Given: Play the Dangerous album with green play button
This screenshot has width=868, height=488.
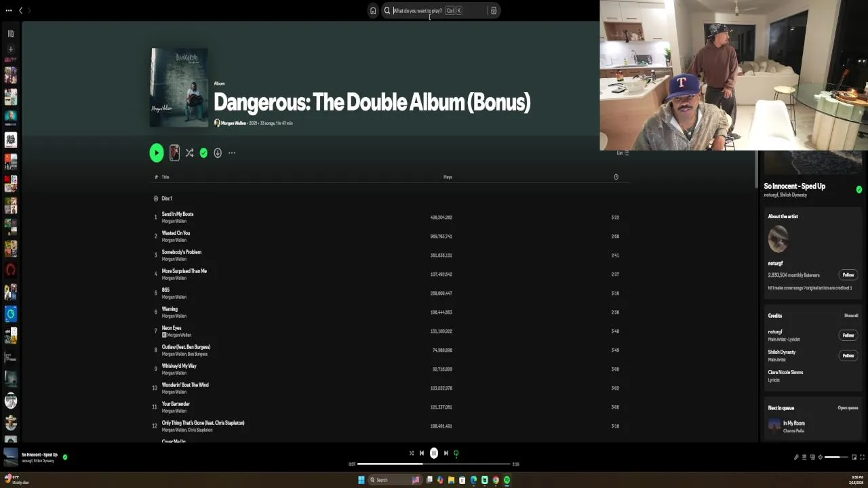Looking at the screenshot, I should point(157,152).
